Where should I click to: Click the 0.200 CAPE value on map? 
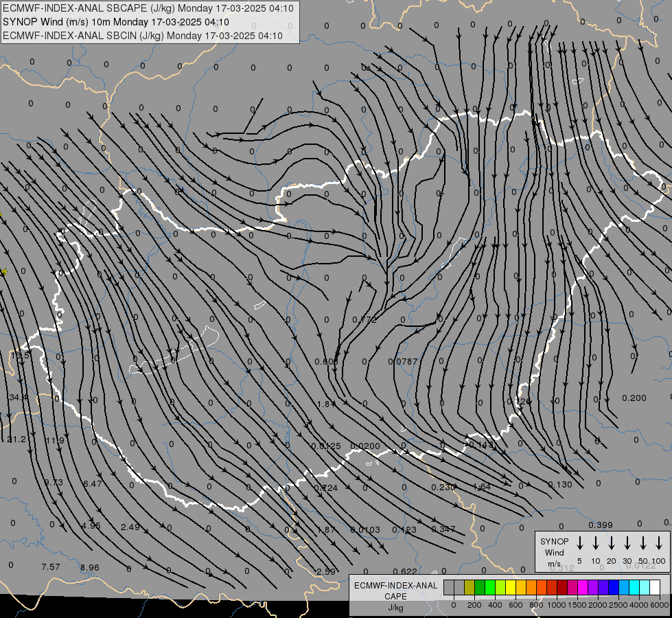634,398
